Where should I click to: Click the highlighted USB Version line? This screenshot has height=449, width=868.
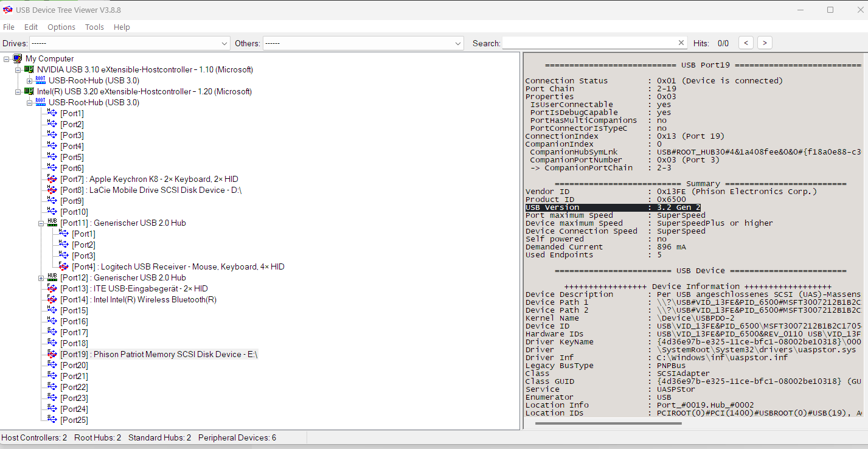613,207
